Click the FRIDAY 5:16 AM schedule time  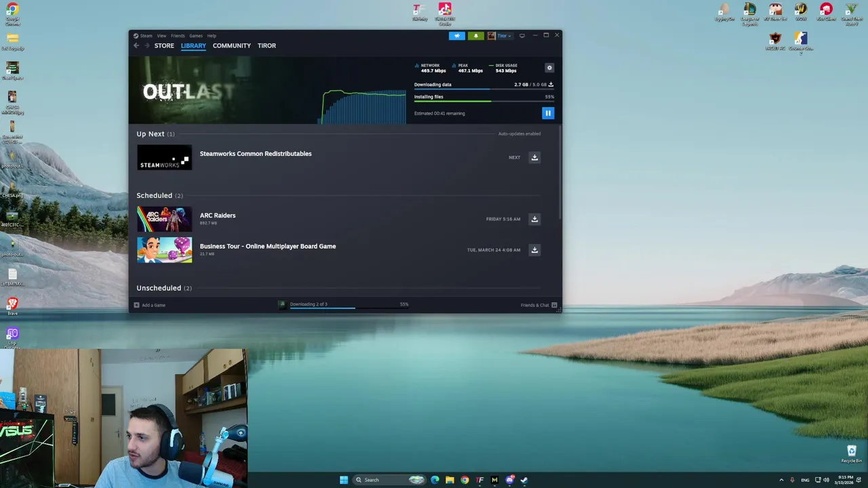[503, 219]
